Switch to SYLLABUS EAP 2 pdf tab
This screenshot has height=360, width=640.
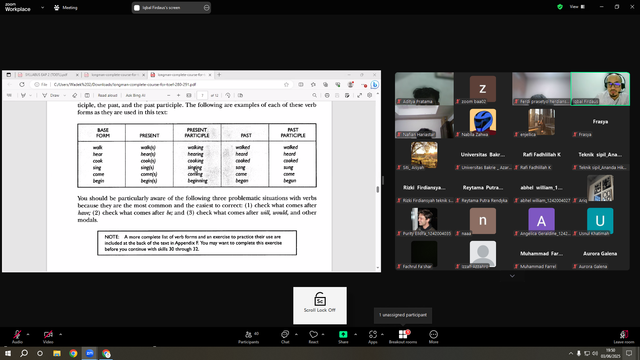pos(47,75)
